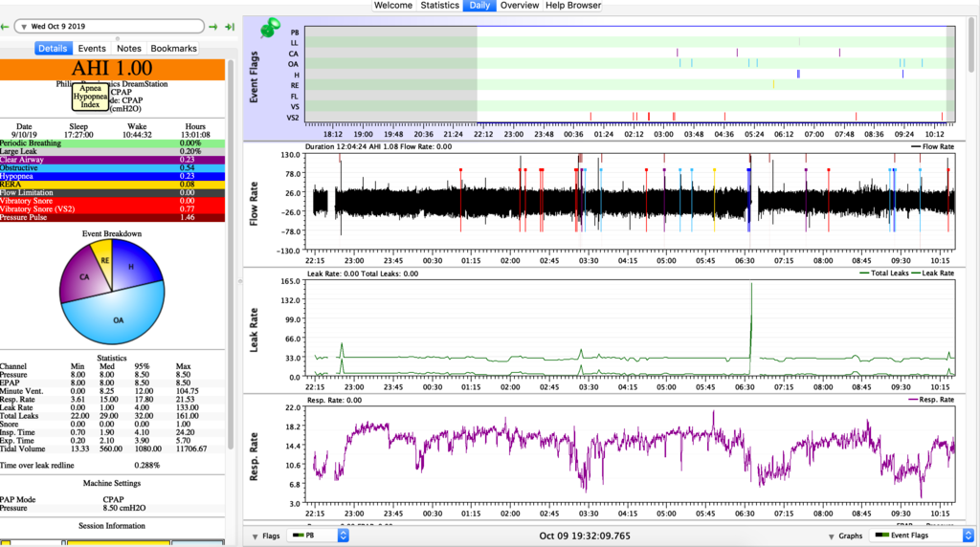Click the RE slice of the pie chart
Viewport: 980px width, 547px height.
(103, 259)
